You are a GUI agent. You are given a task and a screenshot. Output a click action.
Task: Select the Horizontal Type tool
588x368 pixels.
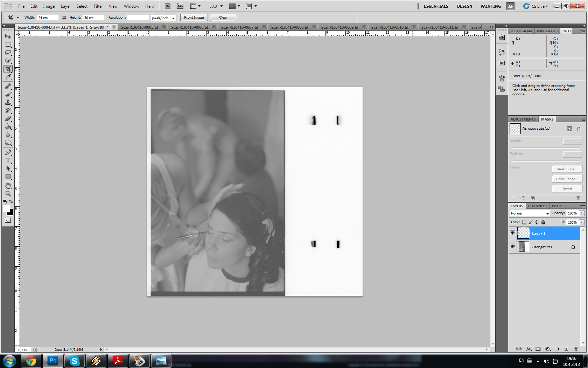(8, 160)
